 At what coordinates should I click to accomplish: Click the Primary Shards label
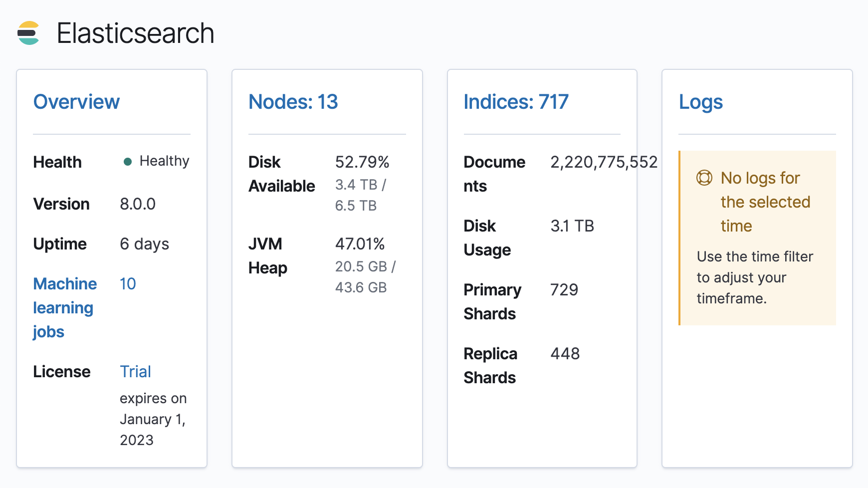(x=492, y=301)
